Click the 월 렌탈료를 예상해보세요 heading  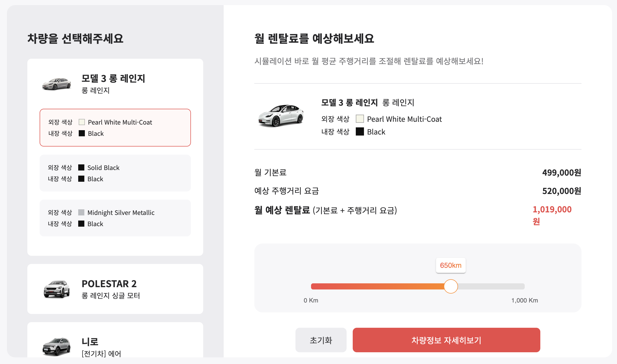pyautogui.click(x=314, y=39)
